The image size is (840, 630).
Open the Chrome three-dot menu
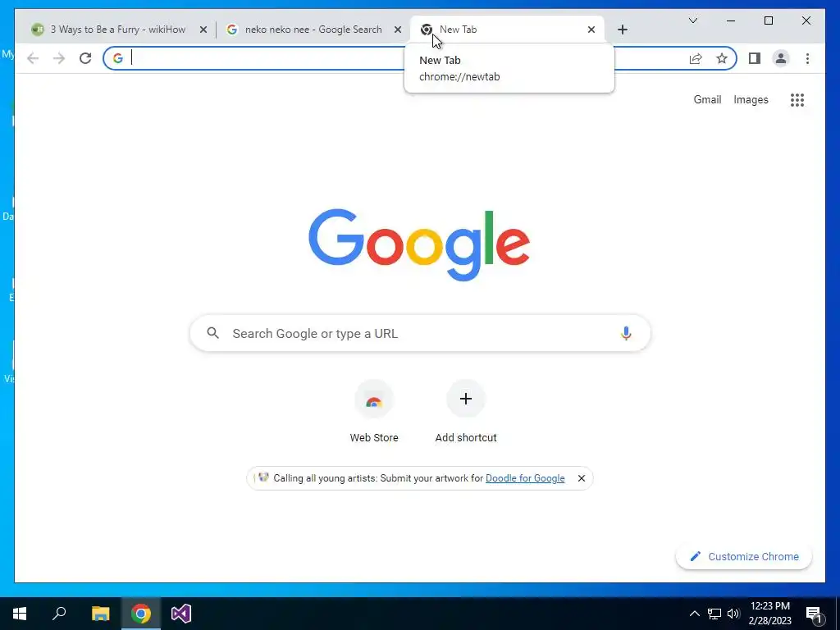coord(807,58)
